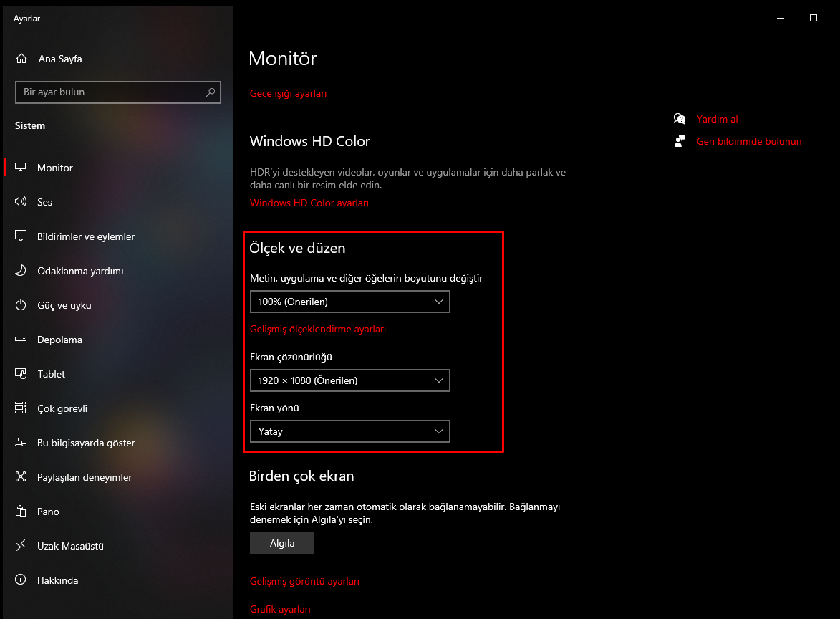Click the Ses speaker icon
Viewport: 840px width, 619px height.
(x=20, y=201)
